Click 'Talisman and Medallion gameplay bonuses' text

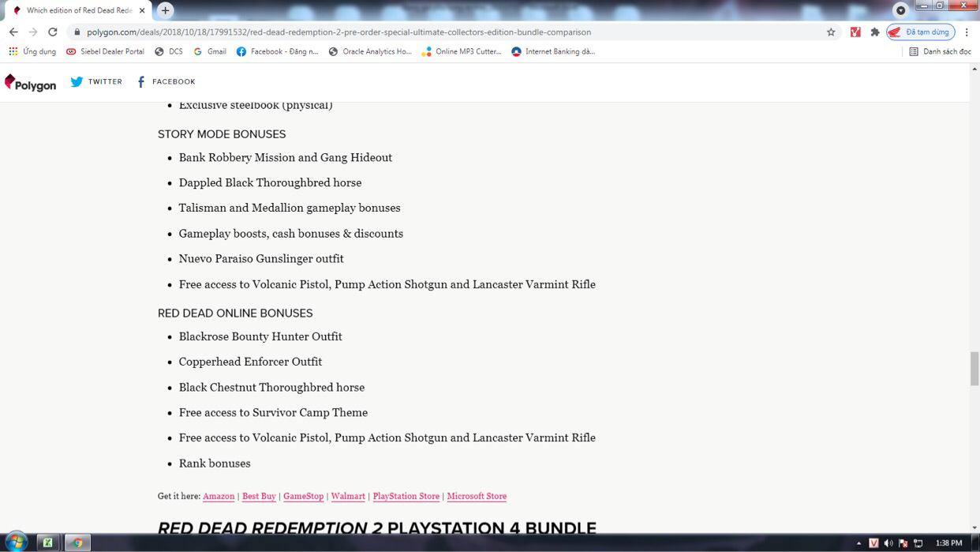(290, 208)
